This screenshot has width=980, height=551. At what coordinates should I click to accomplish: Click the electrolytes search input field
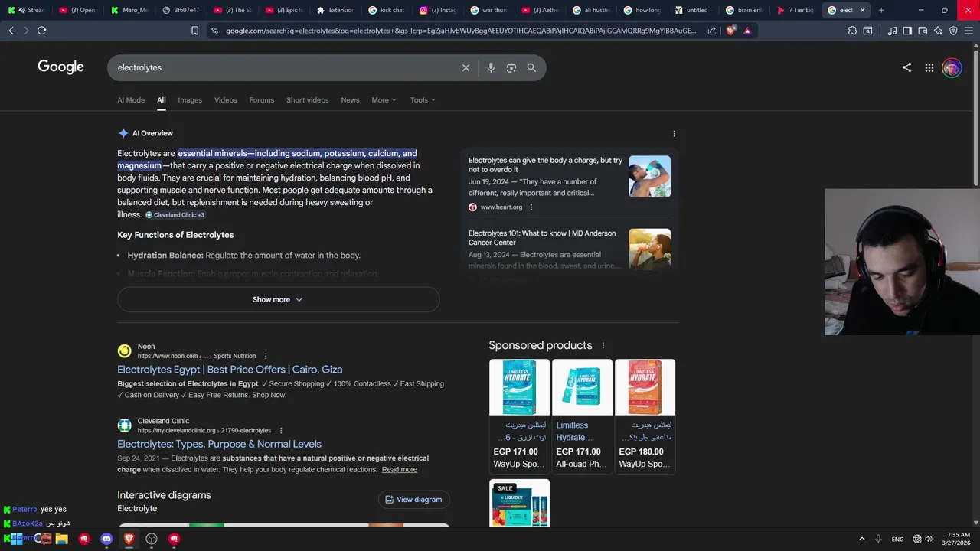(x=287, y=67)
